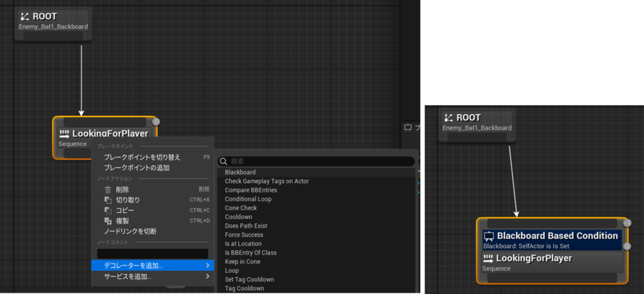The width and height of the screenshot is (644, 294).
Task: Select the Blackboard decorator entry
Action: 240,172
